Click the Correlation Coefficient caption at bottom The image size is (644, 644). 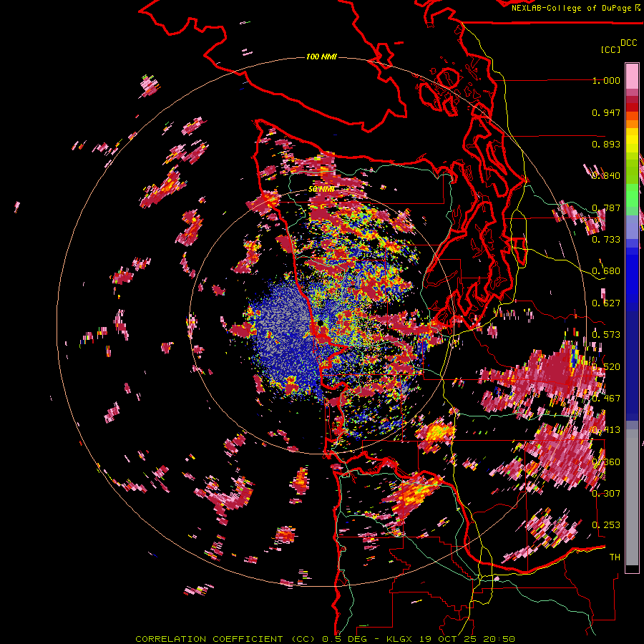pyautogui.click(x=326, y=639)
